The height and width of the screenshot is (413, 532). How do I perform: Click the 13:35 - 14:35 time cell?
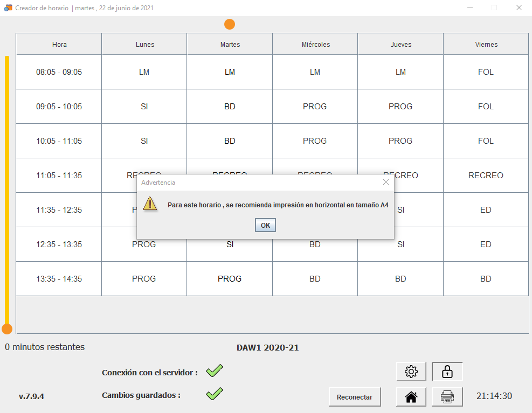(x=59, y=279)
